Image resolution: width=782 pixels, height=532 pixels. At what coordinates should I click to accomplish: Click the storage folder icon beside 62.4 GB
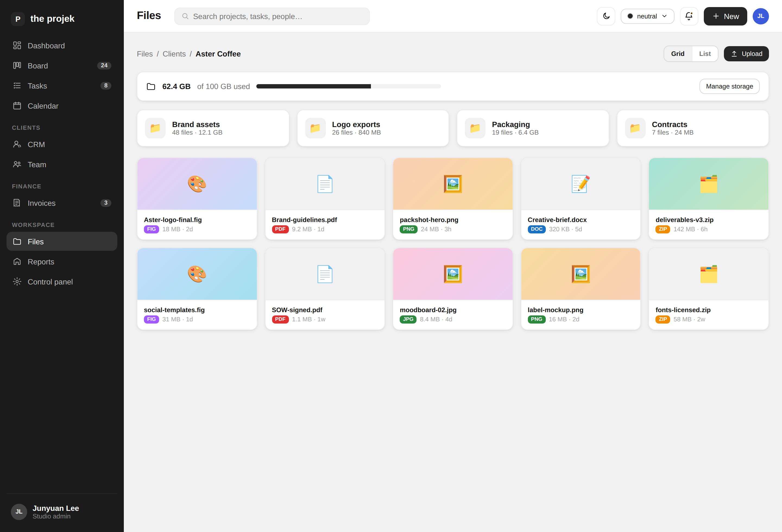pyautogui.click(x=151, y=86)
